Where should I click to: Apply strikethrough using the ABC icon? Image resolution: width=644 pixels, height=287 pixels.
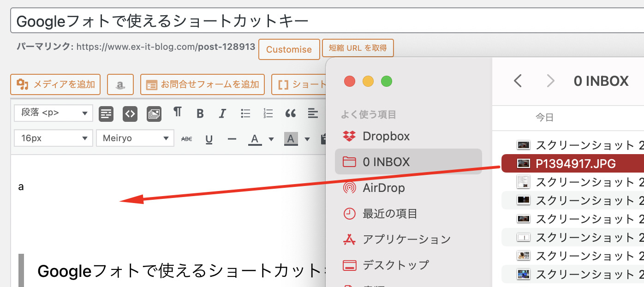186,139
